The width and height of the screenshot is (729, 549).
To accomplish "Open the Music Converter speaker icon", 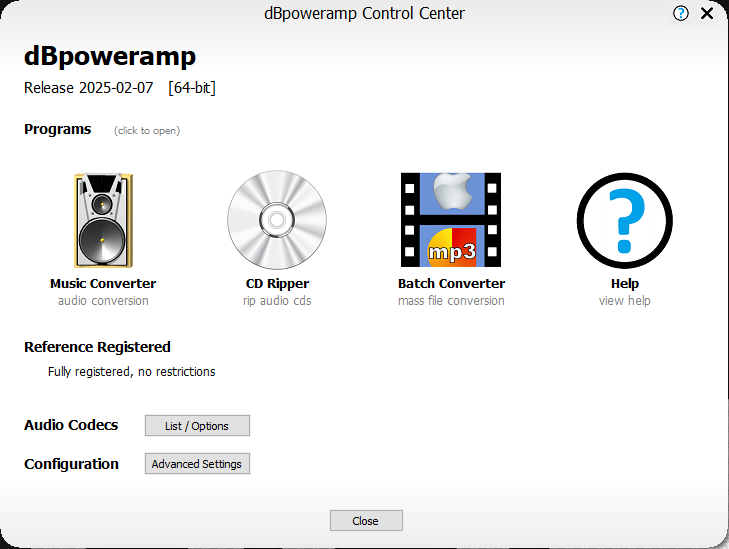I will [103, 220].
